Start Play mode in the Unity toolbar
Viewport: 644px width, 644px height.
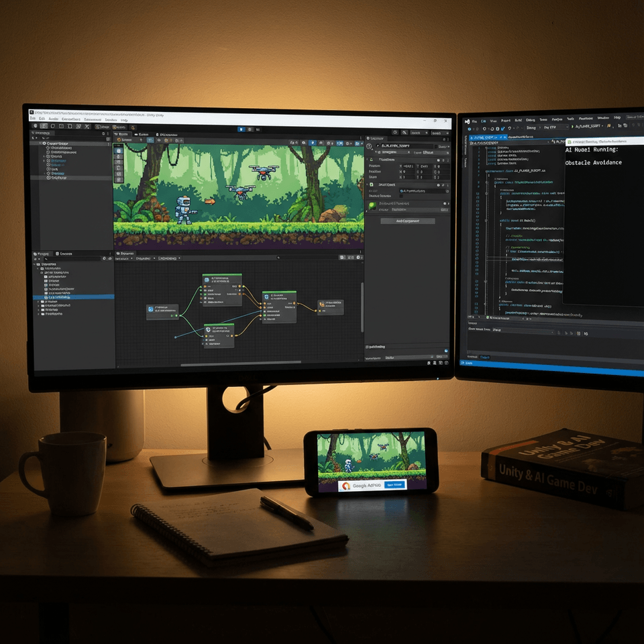[241, 129]
